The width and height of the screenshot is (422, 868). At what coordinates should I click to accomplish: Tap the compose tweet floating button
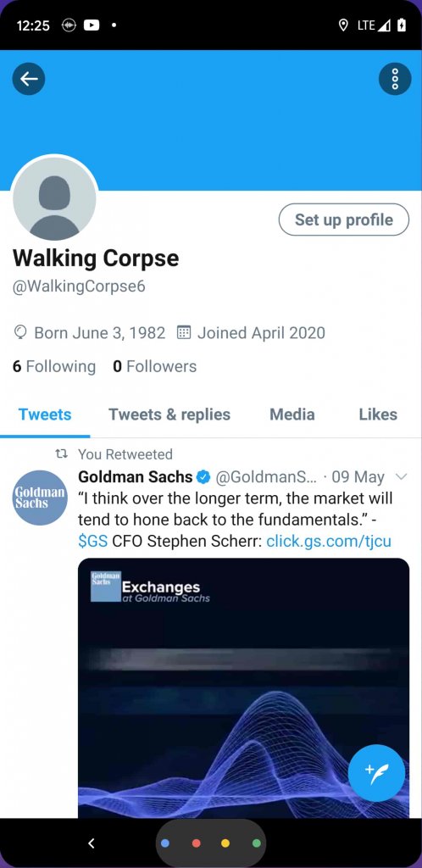376,773
